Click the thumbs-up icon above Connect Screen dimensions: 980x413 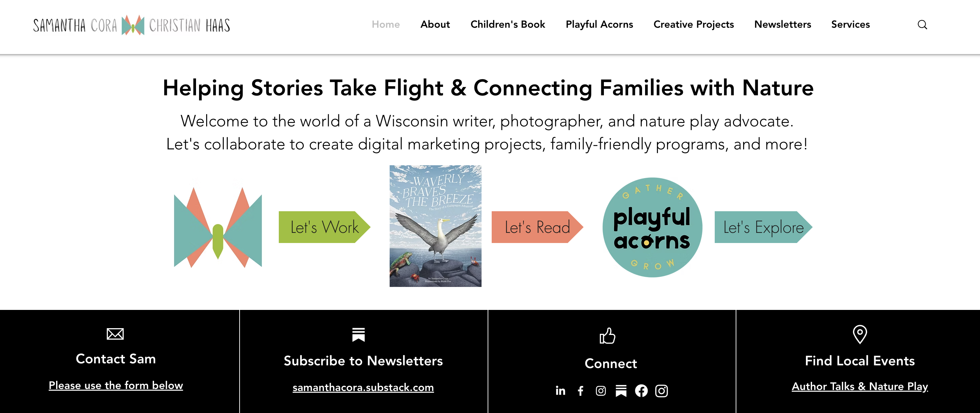(x=607, y=335)
